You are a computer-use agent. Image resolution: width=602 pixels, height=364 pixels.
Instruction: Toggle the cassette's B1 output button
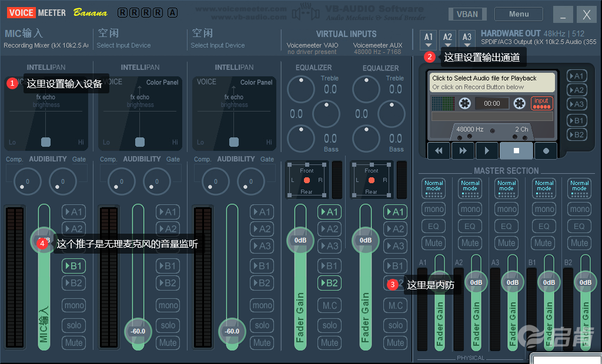coord(577,120)
